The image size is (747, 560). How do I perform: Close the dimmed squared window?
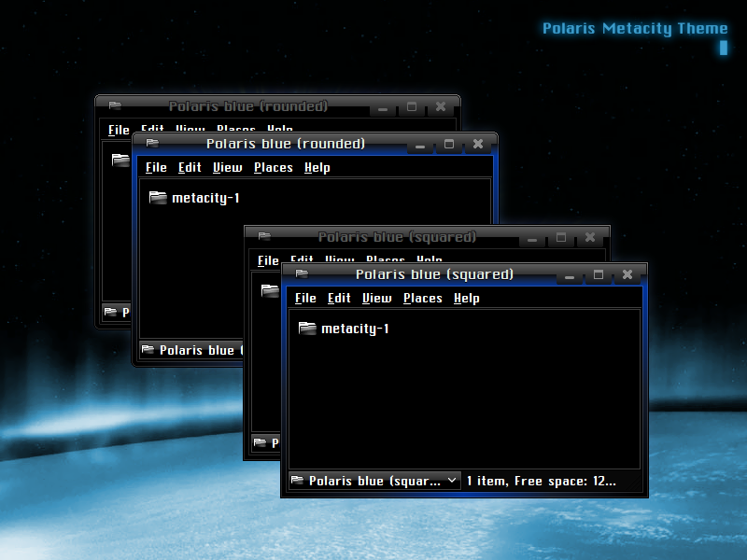click(590, 238)
